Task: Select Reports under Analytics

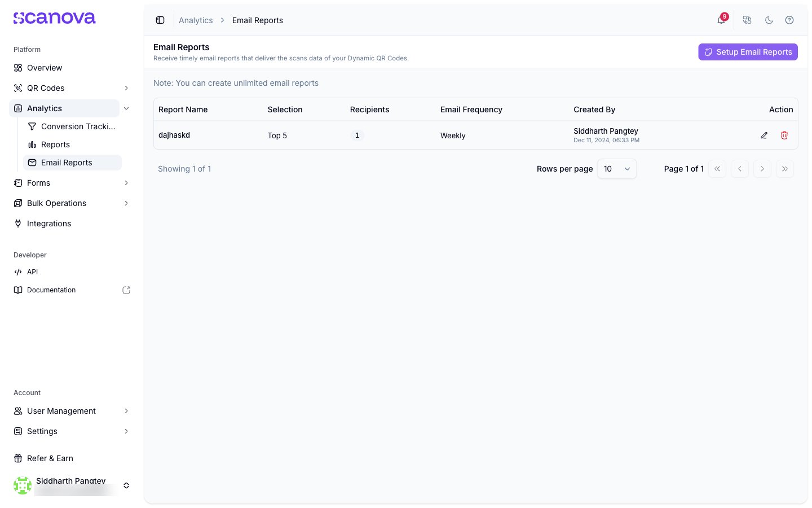Action: [x=72, y=144]
